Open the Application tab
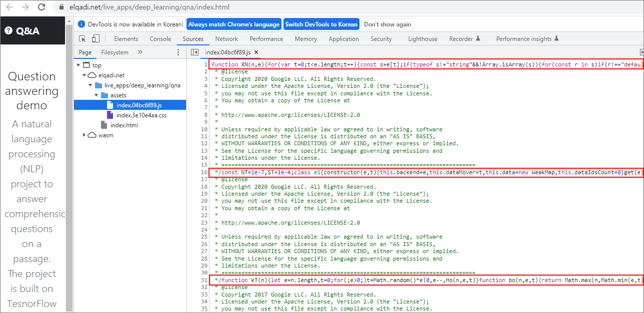Image resolution: width=644 pixels, height=313 pixels. (x=343, y=38)
